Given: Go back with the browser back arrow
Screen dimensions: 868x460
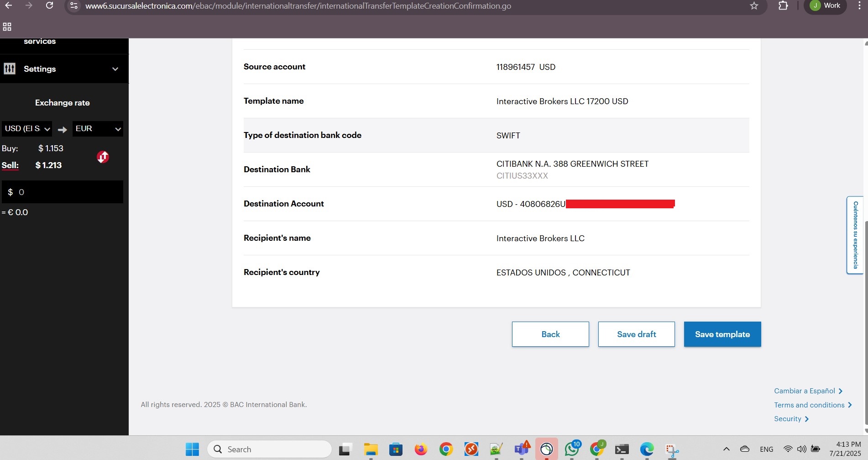Looking at the screenshot, I should 8,5.
